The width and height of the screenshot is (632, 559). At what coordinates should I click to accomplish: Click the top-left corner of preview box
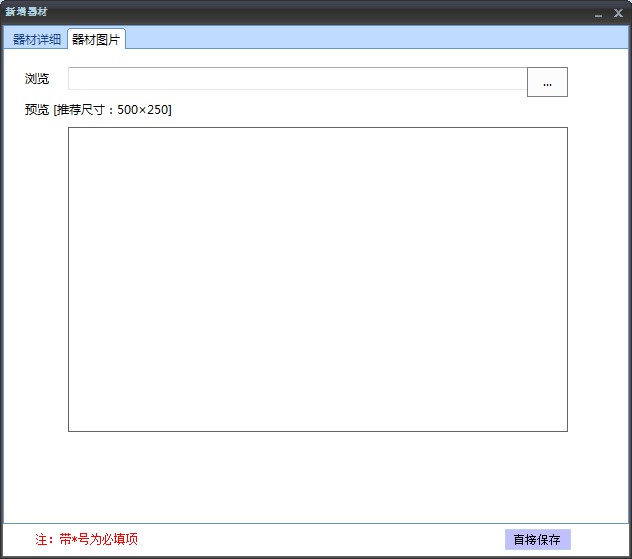(71, 130)
